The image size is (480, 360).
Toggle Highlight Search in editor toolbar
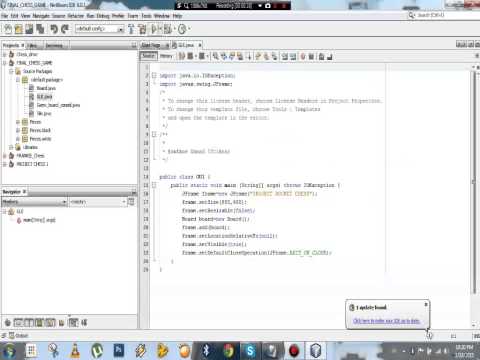(240, 56)
